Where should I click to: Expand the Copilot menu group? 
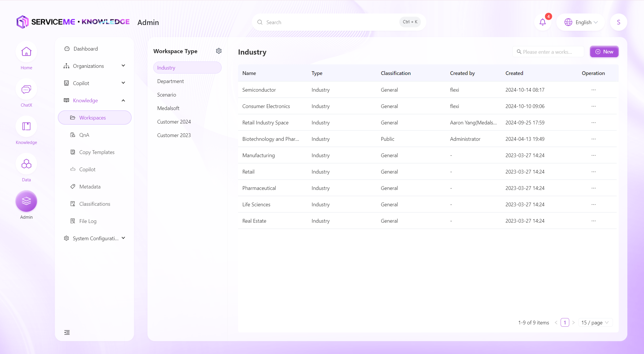click(94, 83)
